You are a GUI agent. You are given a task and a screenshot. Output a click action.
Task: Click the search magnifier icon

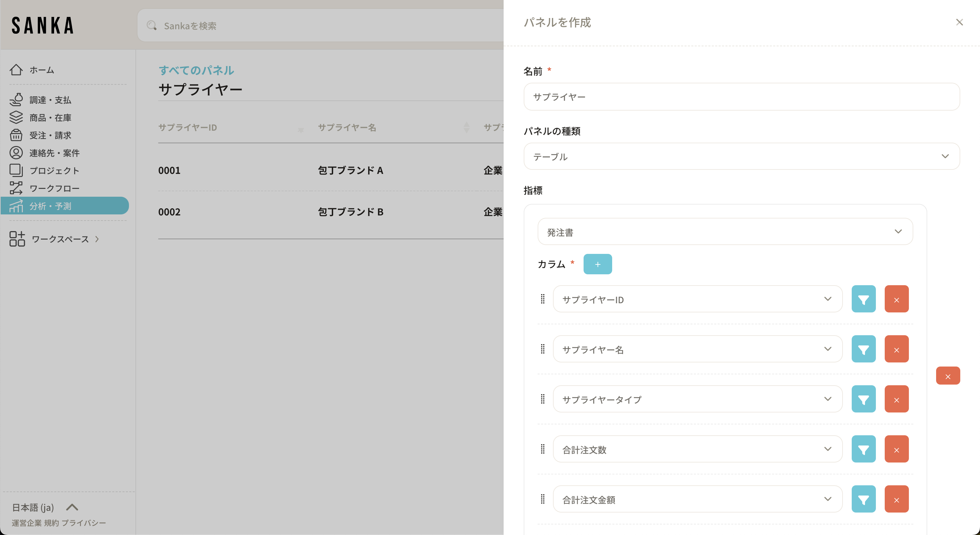(151, 26)
